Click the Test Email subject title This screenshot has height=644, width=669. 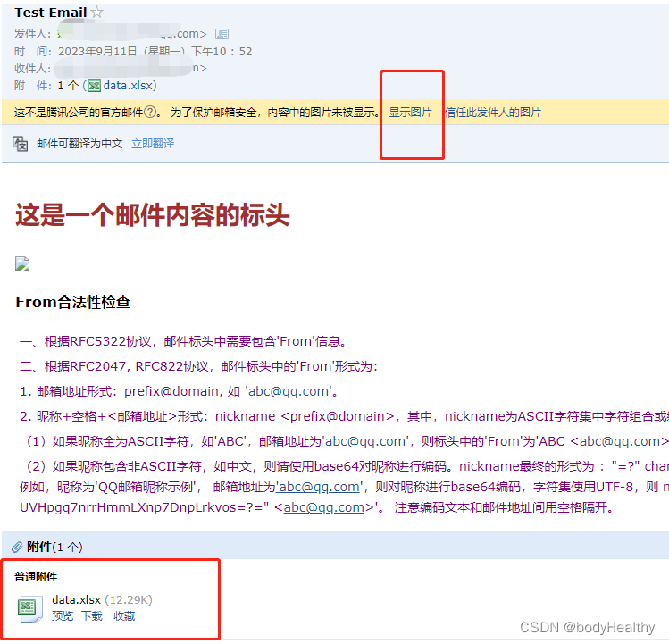[51, 13]
